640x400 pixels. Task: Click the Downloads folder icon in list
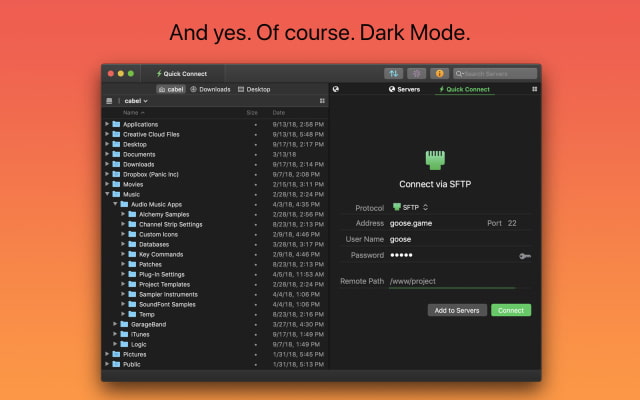tap(116, 164)
